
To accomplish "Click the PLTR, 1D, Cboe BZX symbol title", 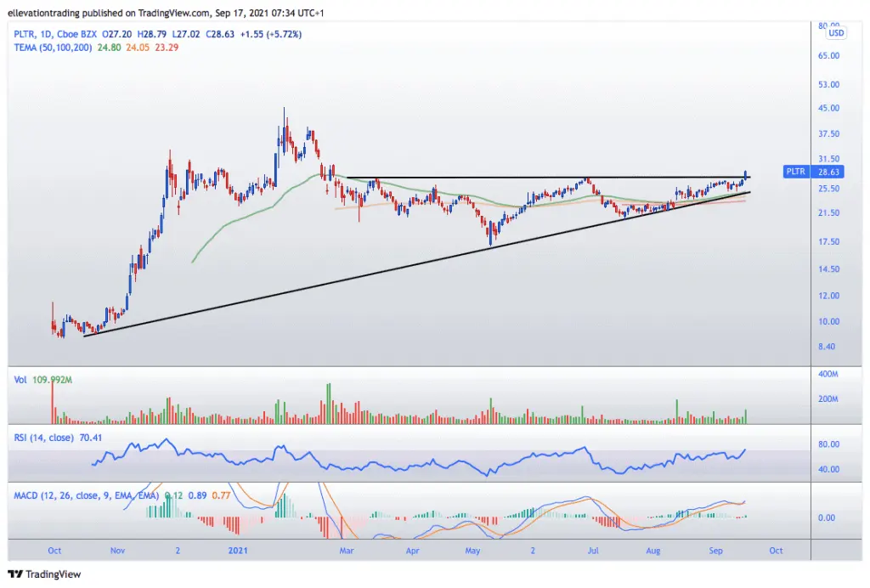I will pos(55,34).
